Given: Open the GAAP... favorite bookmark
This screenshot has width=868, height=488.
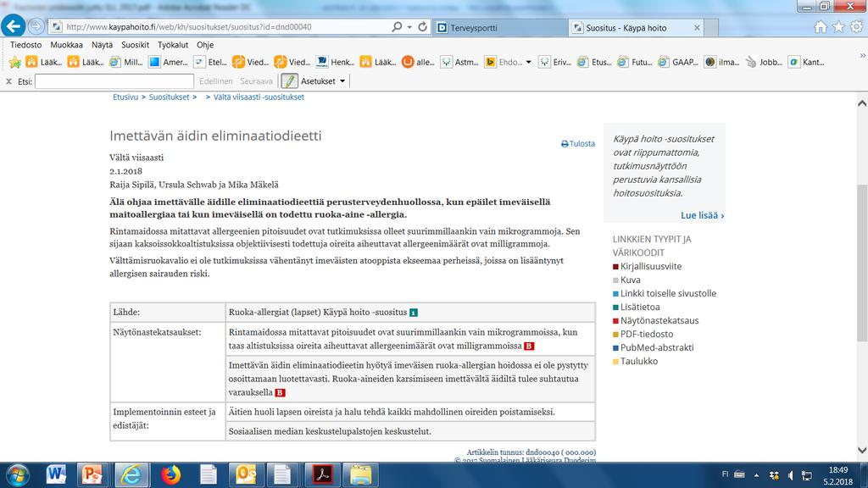Looking at the screenshot, I should click(678, 62).
